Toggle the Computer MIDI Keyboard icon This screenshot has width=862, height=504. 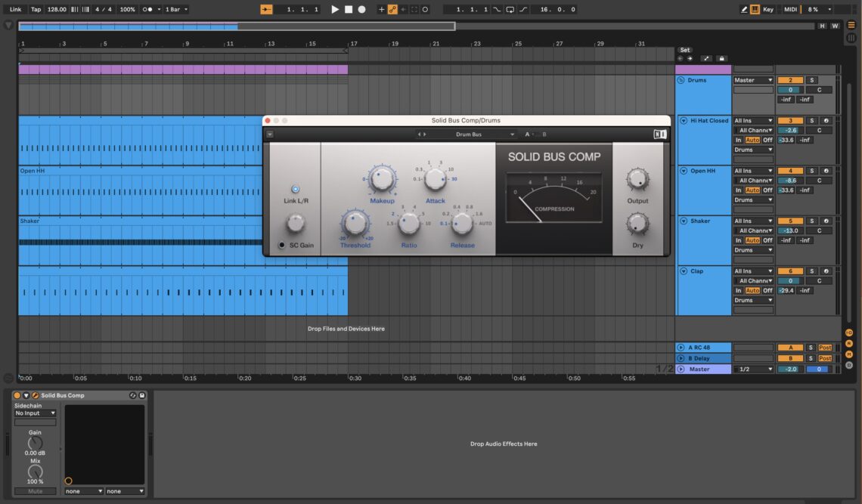[x=755, y=9]
